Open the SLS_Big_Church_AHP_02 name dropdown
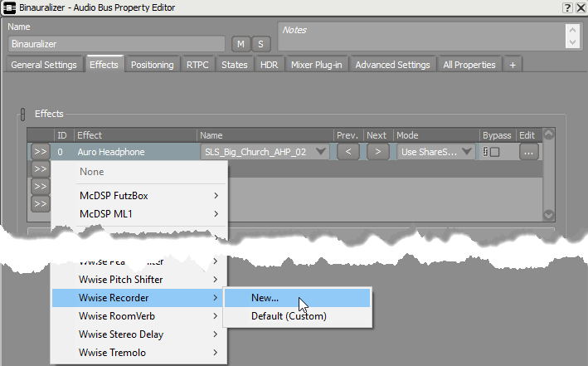This screenshot has width=588, height=366. pos(265,152)
